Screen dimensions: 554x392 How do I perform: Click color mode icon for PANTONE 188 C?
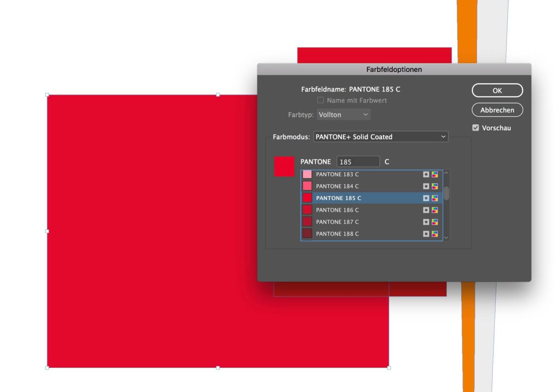434,234
